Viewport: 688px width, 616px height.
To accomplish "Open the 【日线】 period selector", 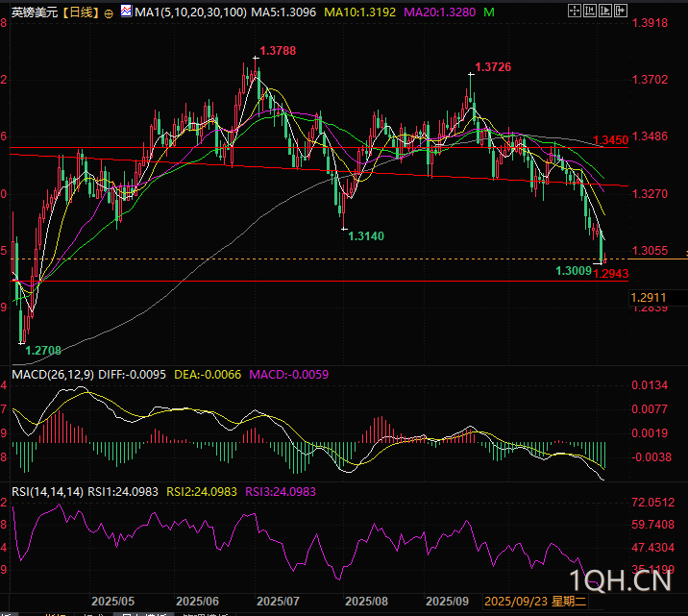I will click(x=80, y=12).
